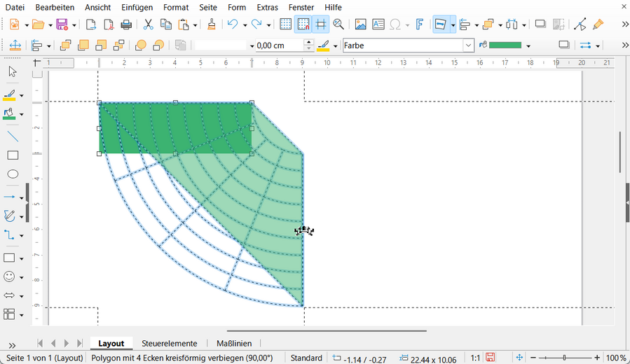Click the Cut scissors icon
Image resolution: width=630 pixels, height=364 pixels.
point(148,24)
